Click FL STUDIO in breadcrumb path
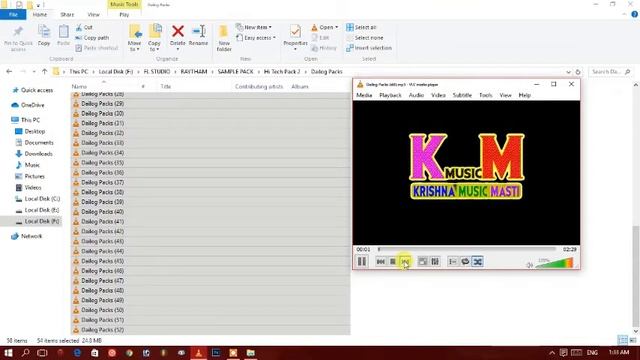 [x=157, y=71]
